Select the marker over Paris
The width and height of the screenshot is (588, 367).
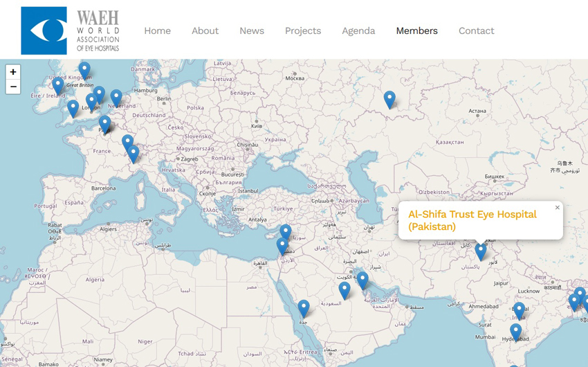pos(104,123)
